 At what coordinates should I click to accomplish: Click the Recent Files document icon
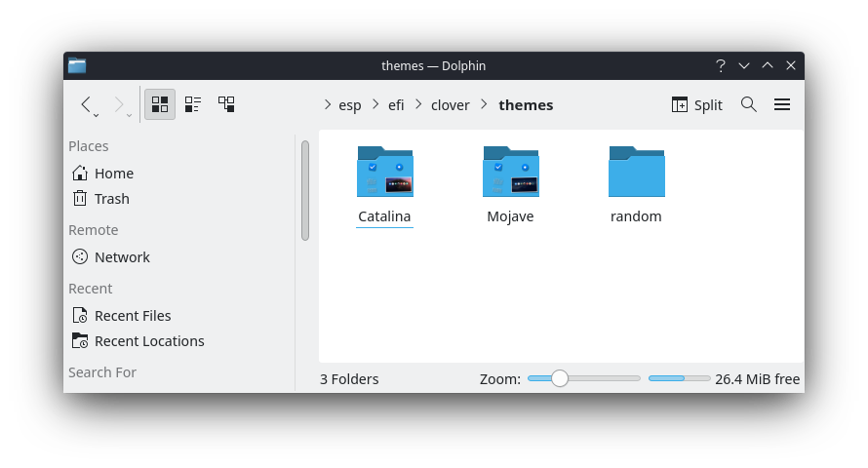pos(80,315)
